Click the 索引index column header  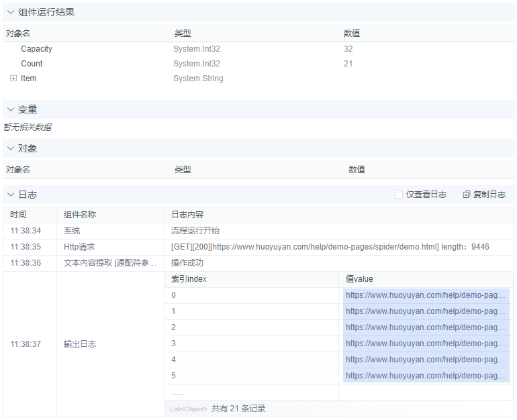click(x=189, y=279)
